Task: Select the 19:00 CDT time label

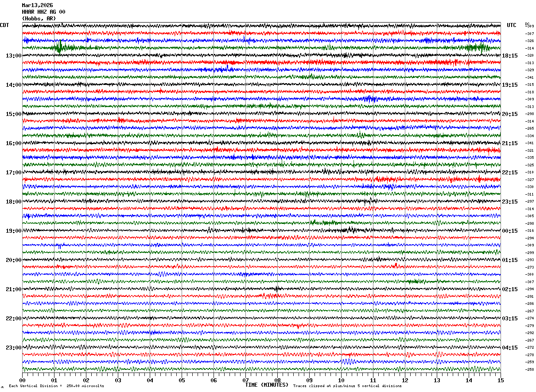Action: tap(14, 231)
